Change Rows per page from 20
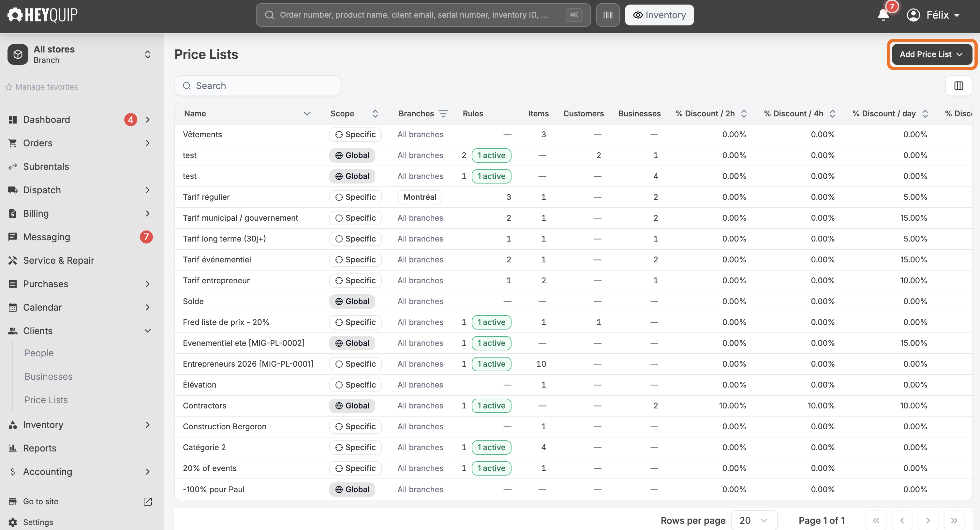 pos(754,520)
